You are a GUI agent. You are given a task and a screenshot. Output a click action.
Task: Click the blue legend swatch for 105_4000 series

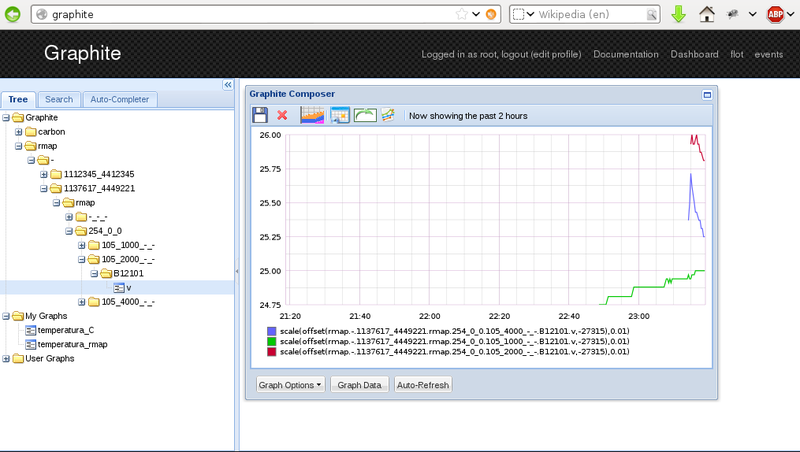271,331
